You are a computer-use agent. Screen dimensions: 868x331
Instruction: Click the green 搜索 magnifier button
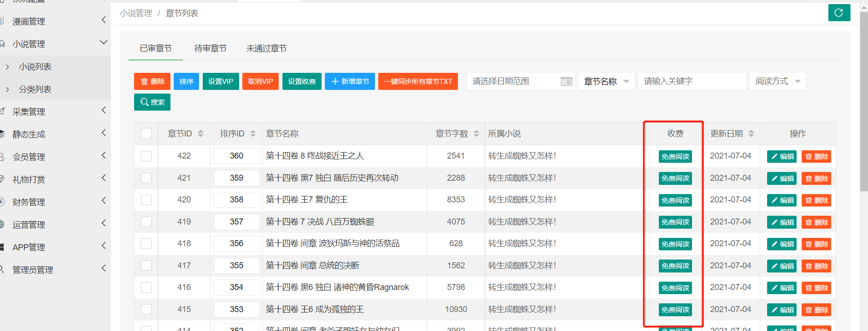click(x=152, y=102)
